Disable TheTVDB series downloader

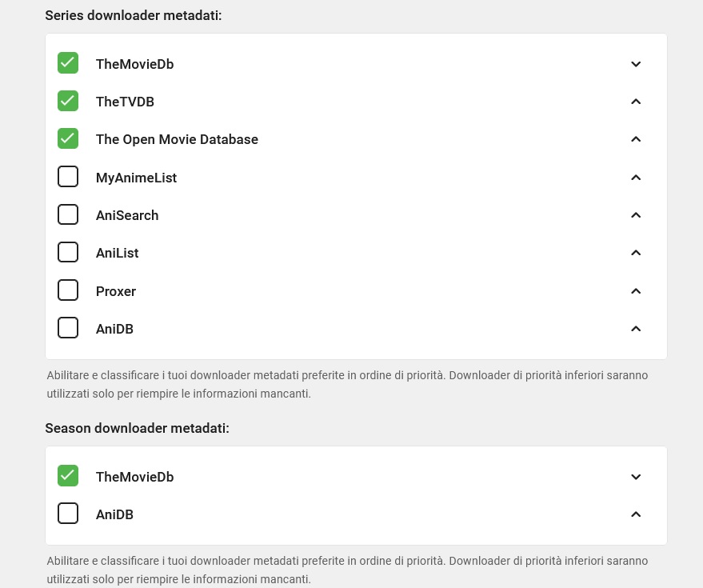pyautogui.click(x=68, y=101)
